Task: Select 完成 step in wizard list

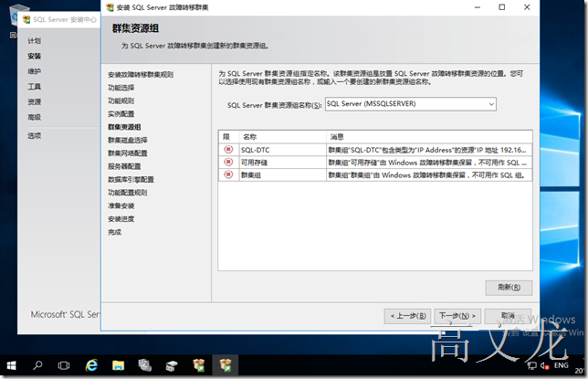Action: pos(115,232)
